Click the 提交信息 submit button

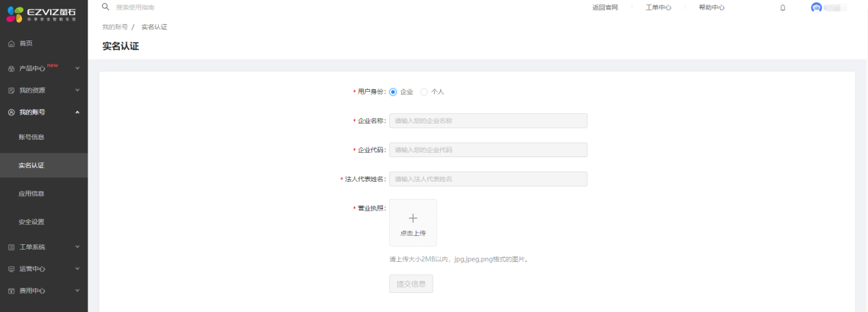[x=411, y=284]
